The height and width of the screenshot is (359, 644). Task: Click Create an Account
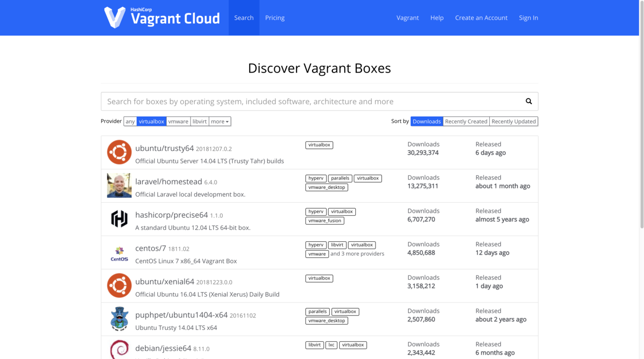point(481,18)
